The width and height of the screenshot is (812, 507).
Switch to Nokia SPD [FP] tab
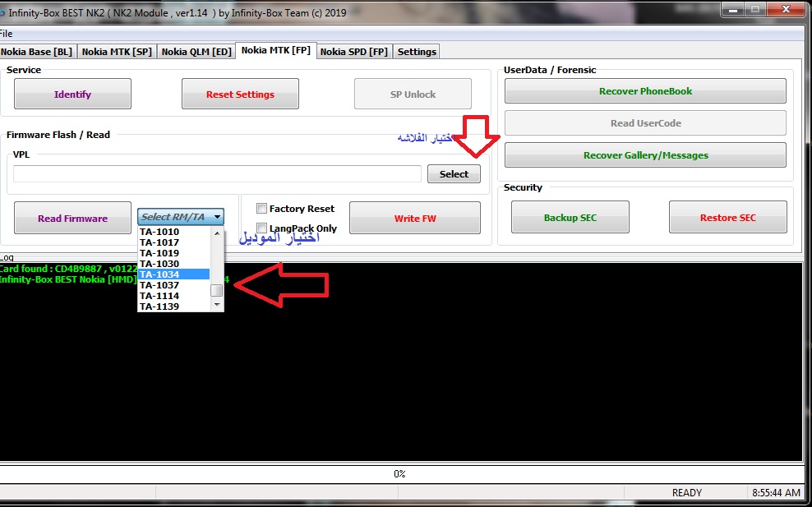click(x=353, y=52)
